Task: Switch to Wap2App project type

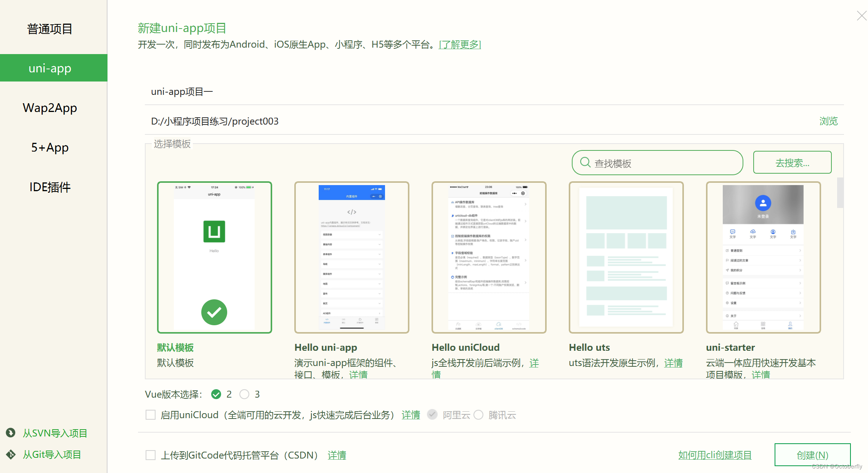Action: (x=50, y=108)
